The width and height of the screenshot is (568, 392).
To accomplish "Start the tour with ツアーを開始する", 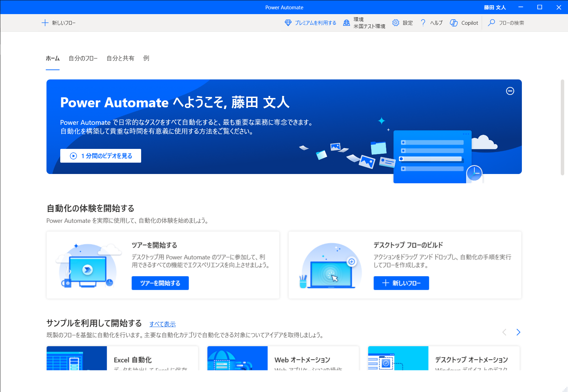I will click(160, 283).
